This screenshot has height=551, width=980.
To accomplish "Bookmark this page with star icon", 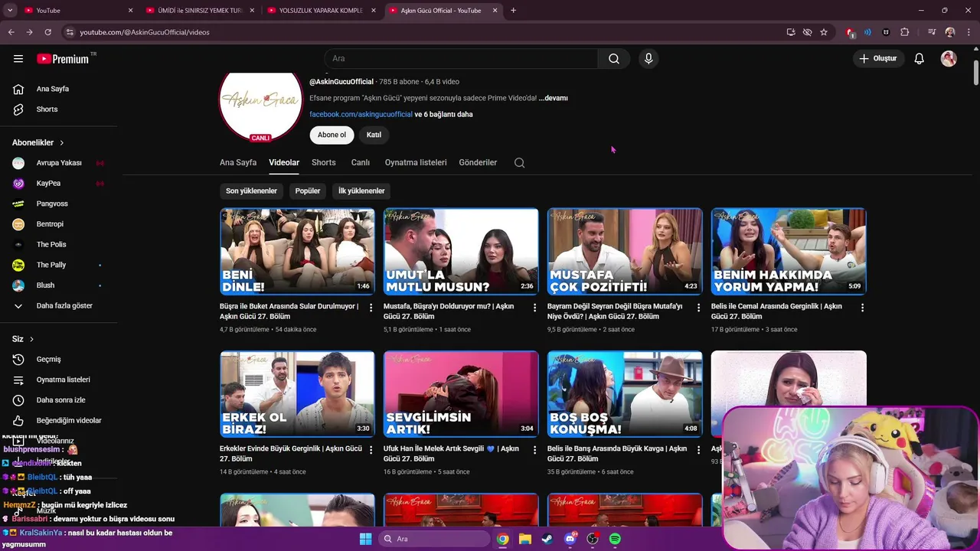I will pyautogui.click(x=824, y=32).
